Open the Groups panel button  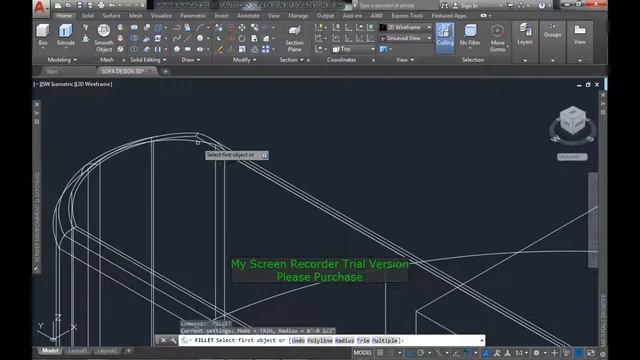[x=552, y=31]
